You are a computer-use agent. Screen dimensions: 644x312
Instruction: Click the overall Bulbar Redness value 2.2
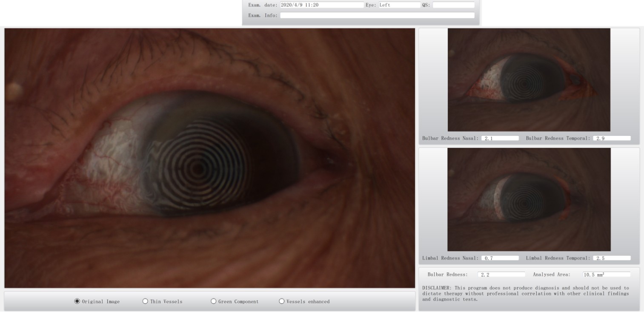501,275
